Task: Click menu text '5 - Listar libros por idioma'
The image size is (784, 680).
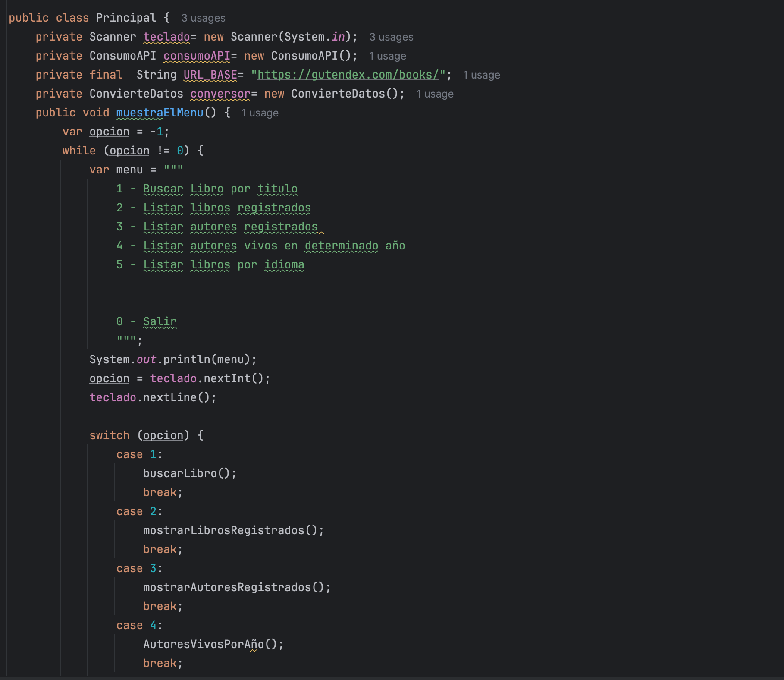Action: tap(210, 264)
